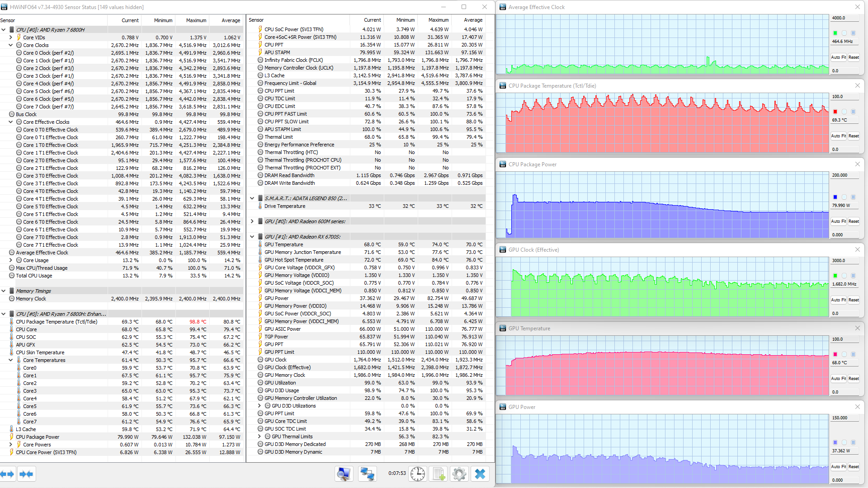The image size is (868, 488).
Task: Expand the GPU Thermal Limits row
Action: click(259, 436)
